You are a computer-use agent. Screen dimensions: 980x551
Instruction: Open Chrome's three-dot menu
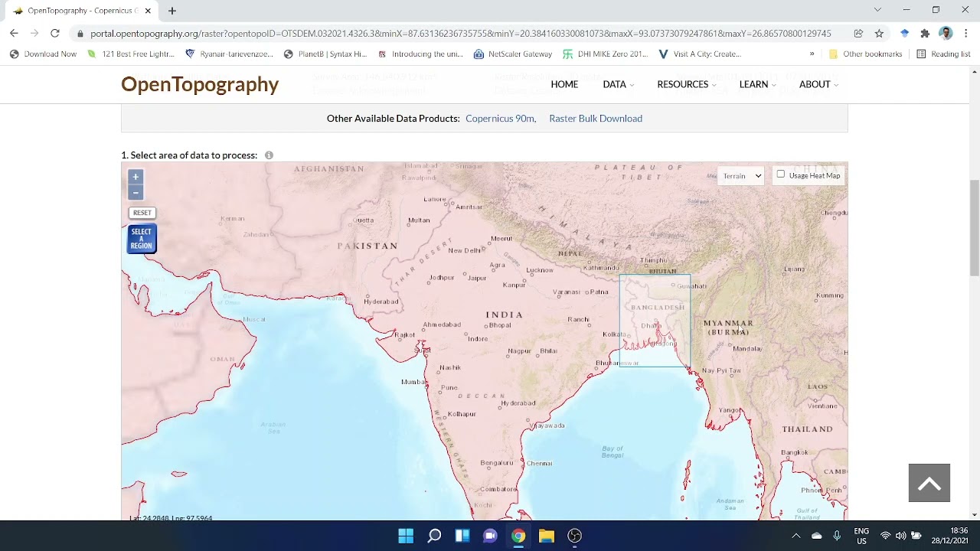(966, 34)
